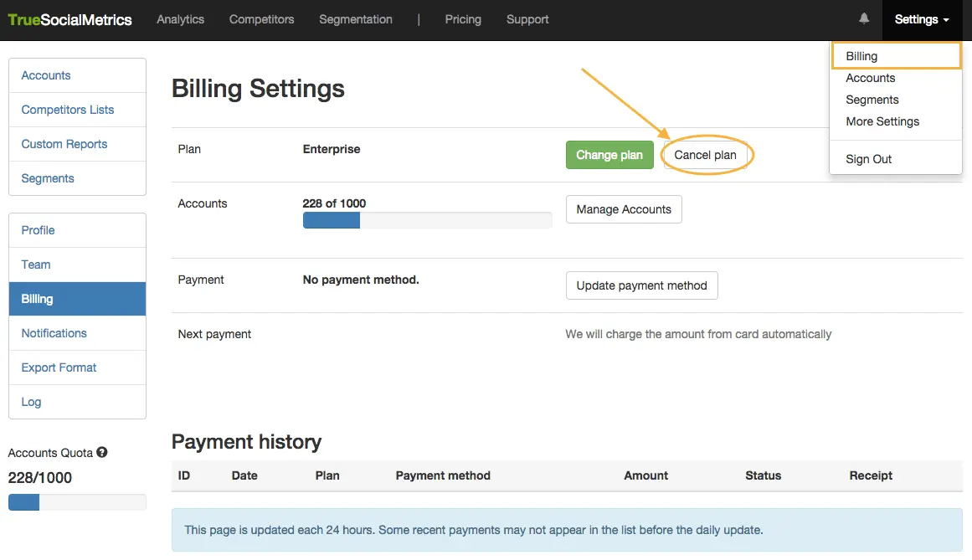
Task: Open the Log sidebar item
Action: (31, 402)
